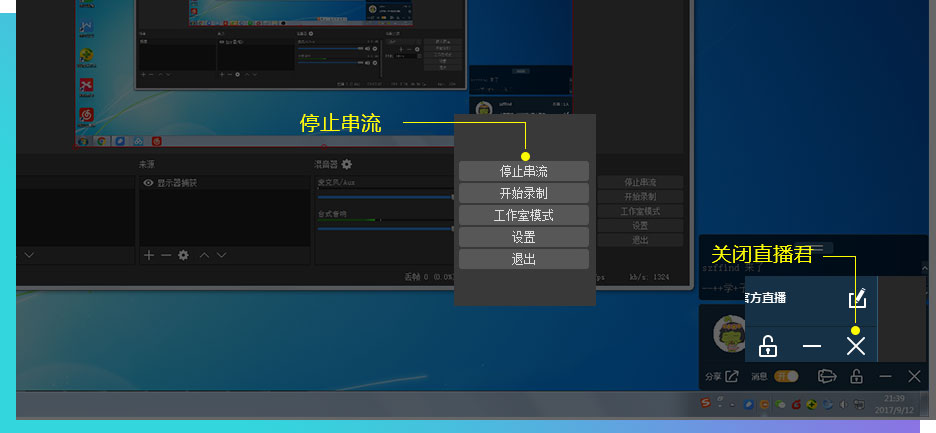Click the magnified 停止串流 button
Screen dimensions: 936x433
click(x=524, y=171)
